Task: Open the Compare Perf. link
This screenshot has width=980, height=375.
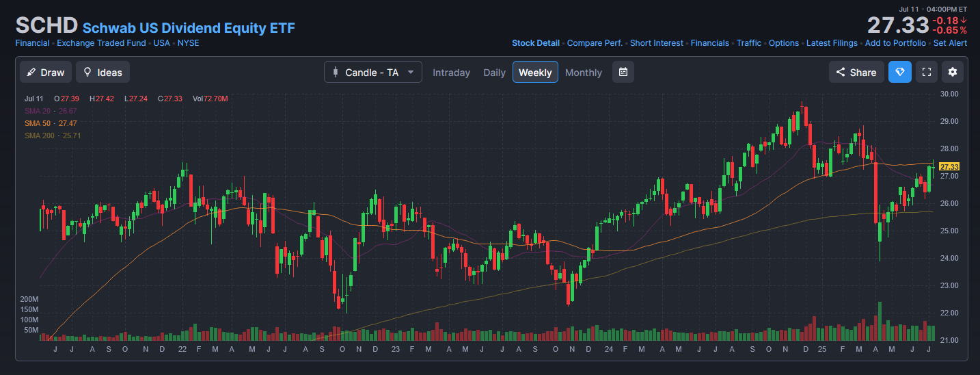Action: tap(595, 43)
